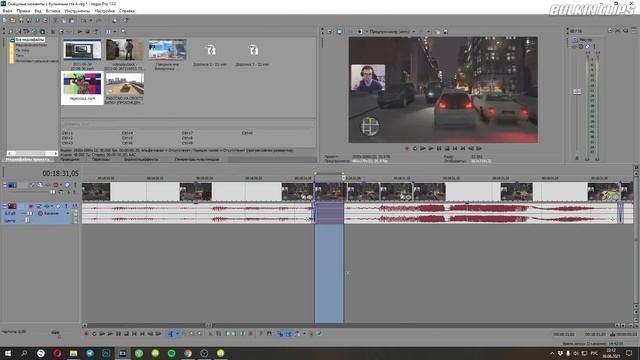
Task: Select the Envelope edit tool
Action: [x=184, y=333]
